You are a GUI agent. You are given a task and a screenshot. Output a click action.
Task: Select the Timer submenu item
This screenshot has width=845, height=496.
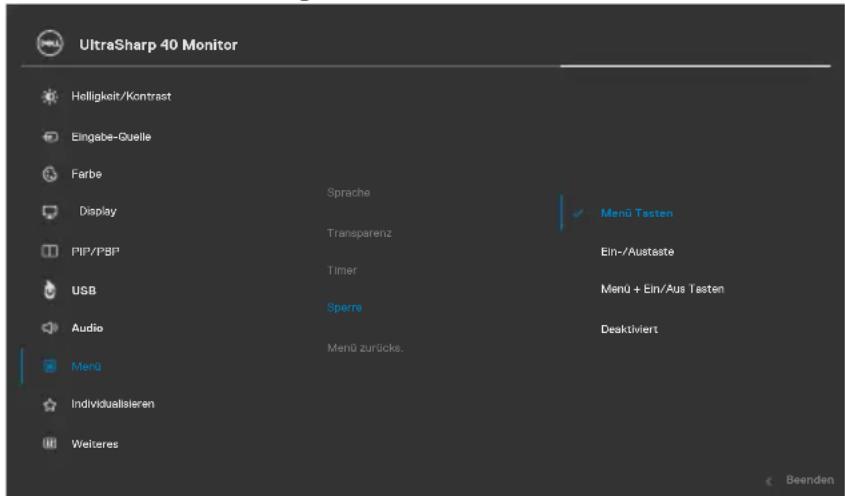[342, 270]
